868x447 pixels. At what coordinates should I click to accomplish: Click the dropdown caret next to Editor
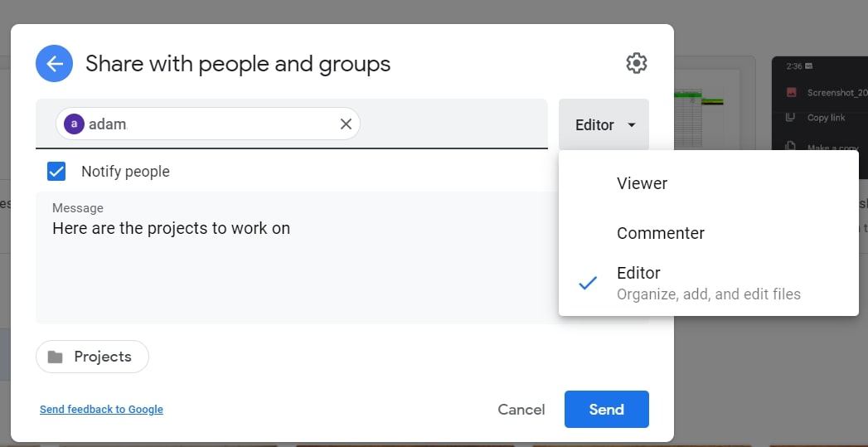(x=632, y=125)
